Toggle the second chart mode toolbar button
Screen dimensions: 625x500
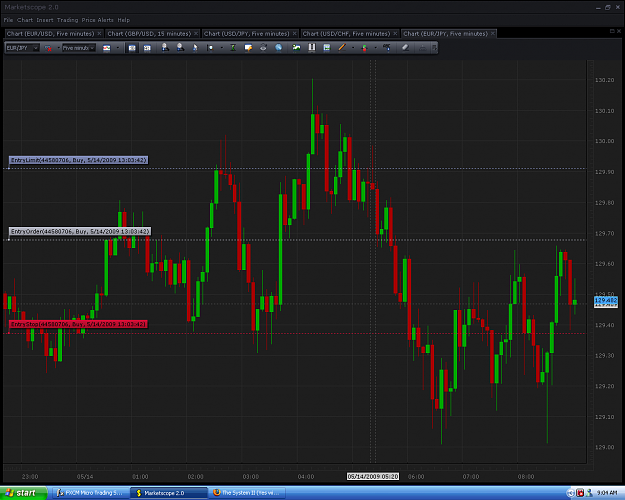click(147, 48)
